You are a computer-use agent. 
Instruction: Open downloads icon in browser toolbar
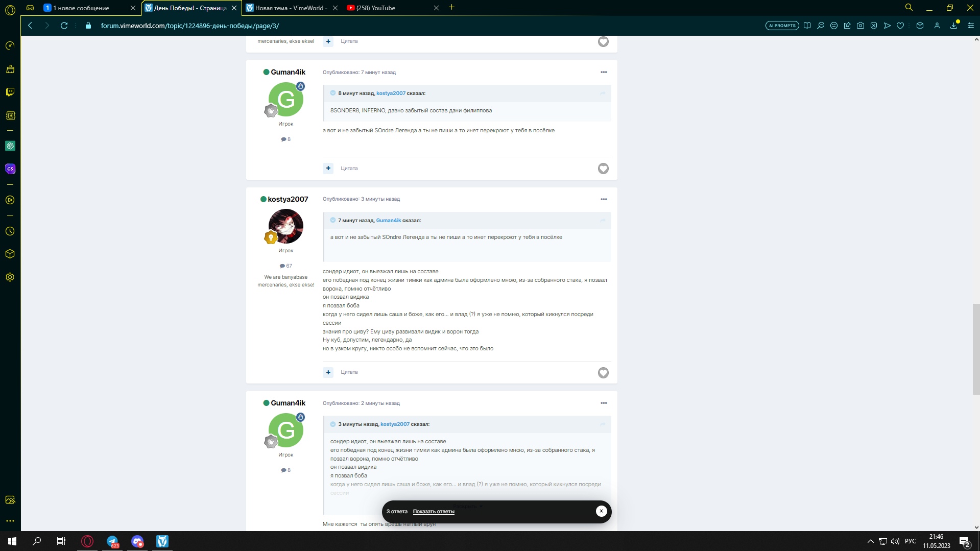click(x=953, y=26)
